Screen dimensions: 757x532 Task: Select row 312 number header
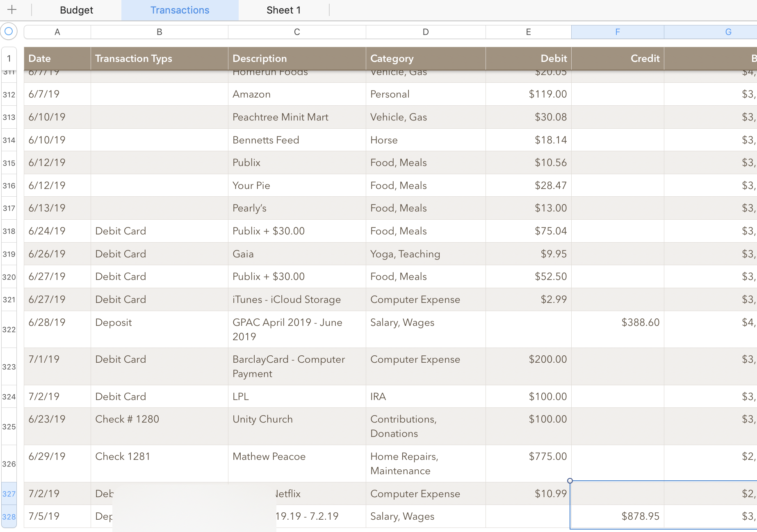(x=9, y=94)
